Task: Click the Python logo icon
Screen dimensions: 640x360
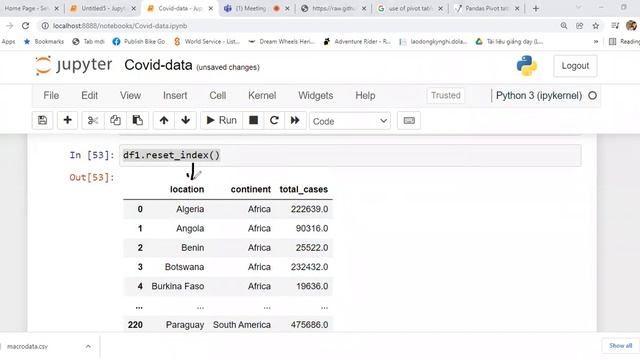Action: coord(527,66)
